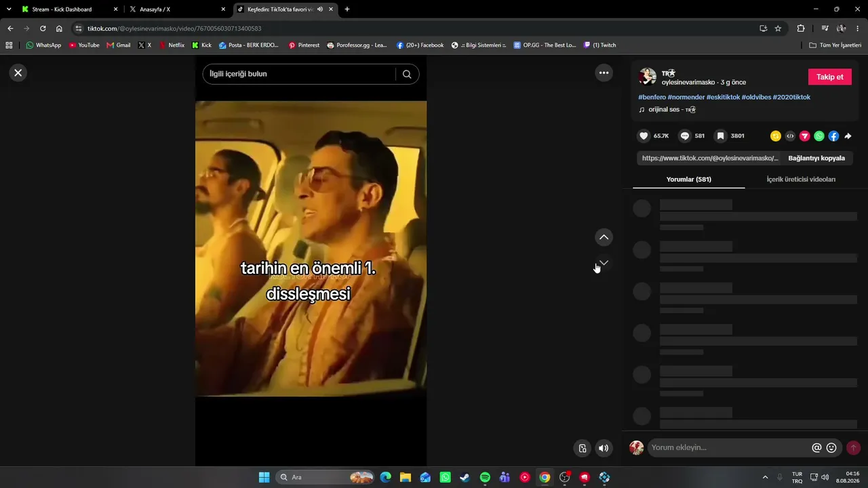Viewport: 868px width, 488px height.
Task: Show hidden system tray icons
Action: pyautogui.click(x=766, y=477)
